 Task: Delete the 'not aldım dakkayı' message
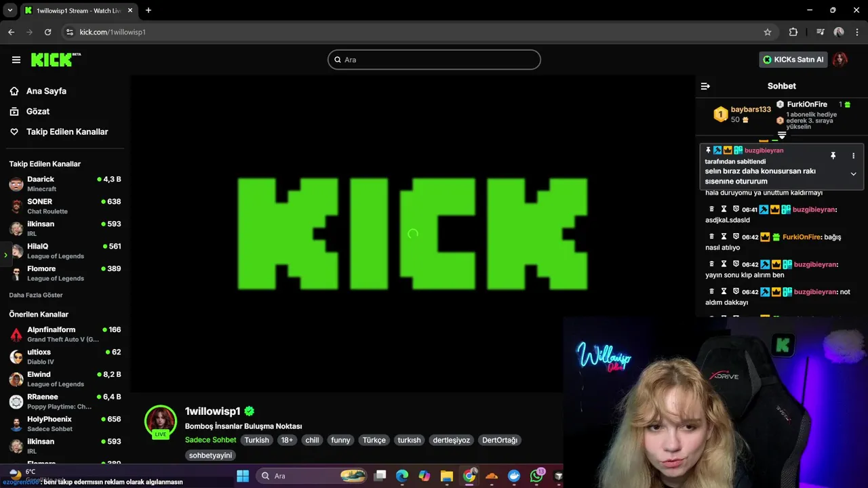coord(711,291)
